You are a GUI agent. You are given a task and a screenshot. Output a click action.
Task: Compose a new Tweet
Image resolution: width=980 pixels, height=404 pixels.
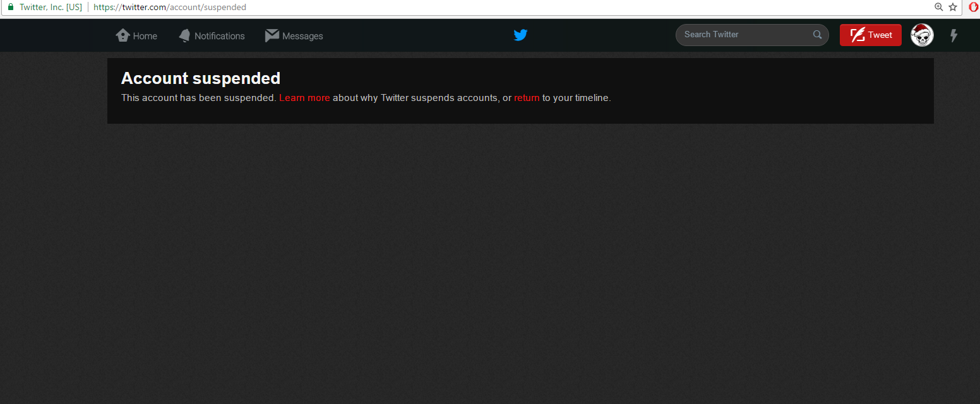(x=871, y=35)
